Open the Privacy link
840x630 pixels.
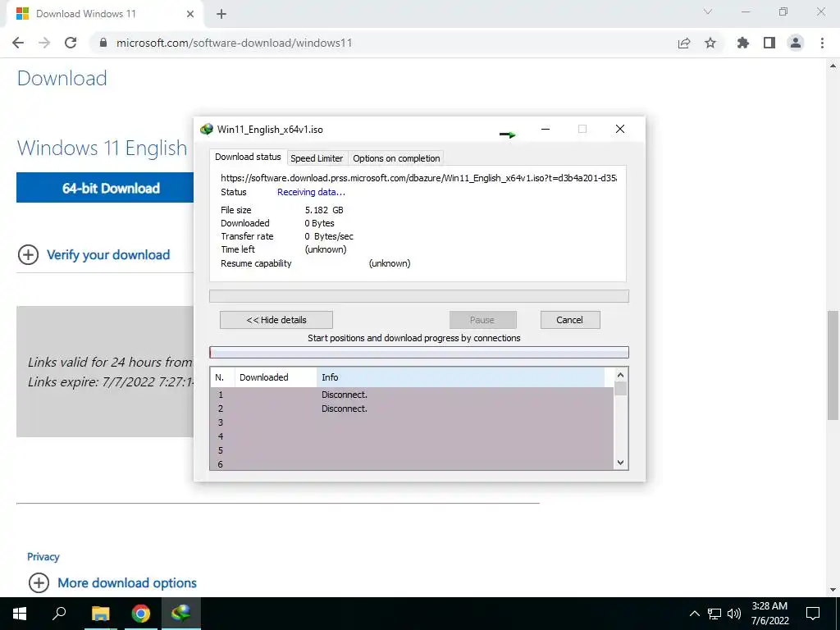pyautogui.click(x=43, y=557)
